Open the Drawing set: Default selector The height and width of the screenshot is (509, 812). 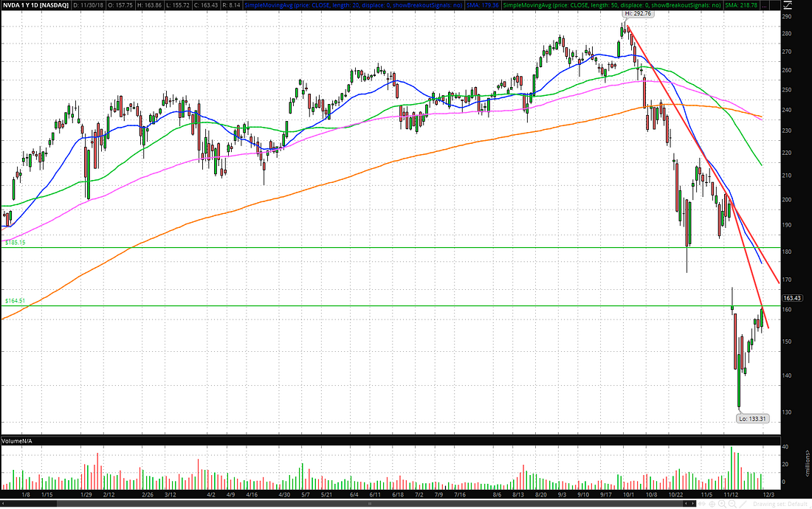tap(780, 504)
